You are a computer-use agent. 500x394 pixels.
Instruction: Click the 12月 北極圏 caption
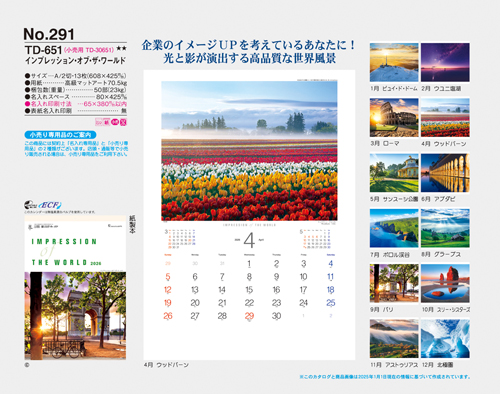438,365
